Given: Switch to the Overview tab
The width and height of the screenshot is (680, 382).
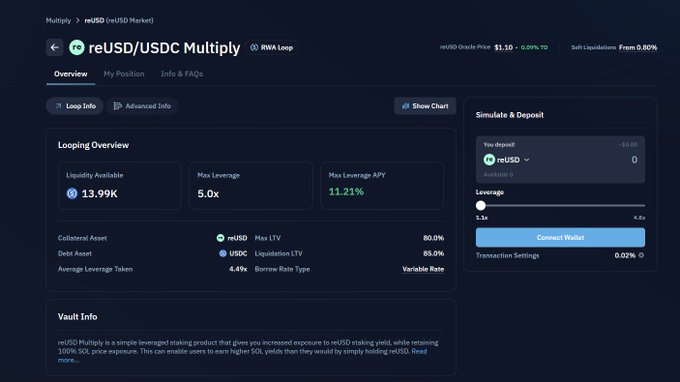Looking at the screenshot, I should click(71, 74).
